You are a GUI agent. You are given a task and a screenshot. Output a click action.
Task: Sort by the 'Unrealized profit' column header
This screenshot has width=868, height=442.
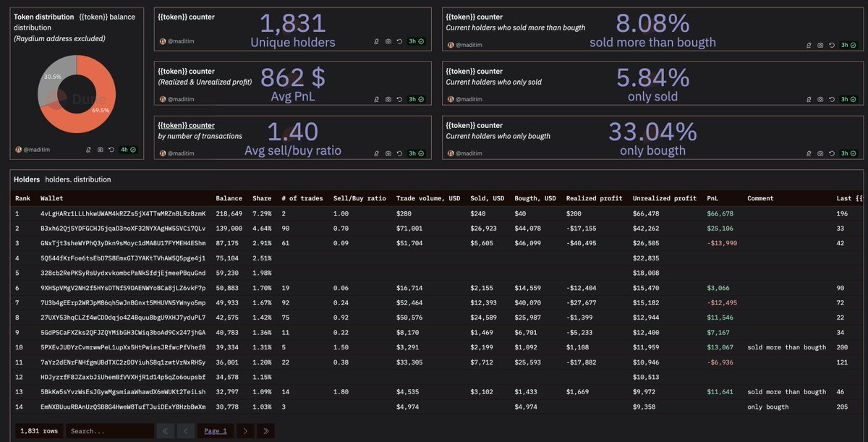point(665,198)
